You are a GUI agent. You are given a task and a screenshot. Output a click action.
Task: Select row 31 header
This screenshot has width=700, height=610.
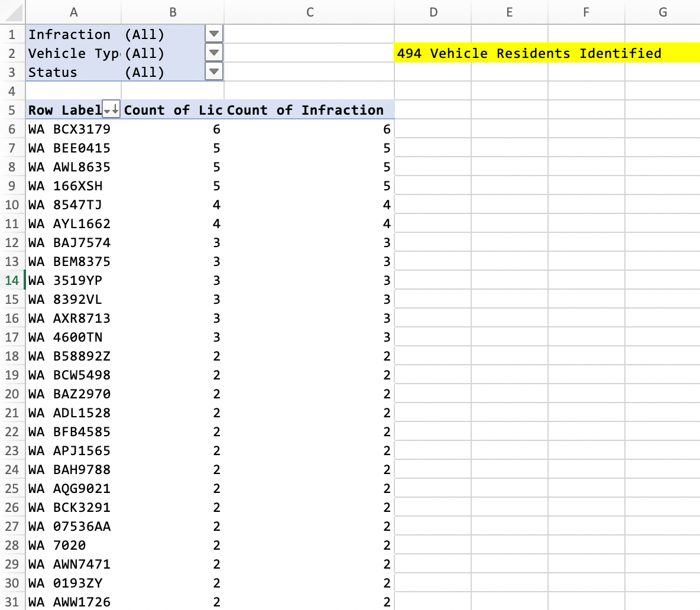click(x=12, y=602)
